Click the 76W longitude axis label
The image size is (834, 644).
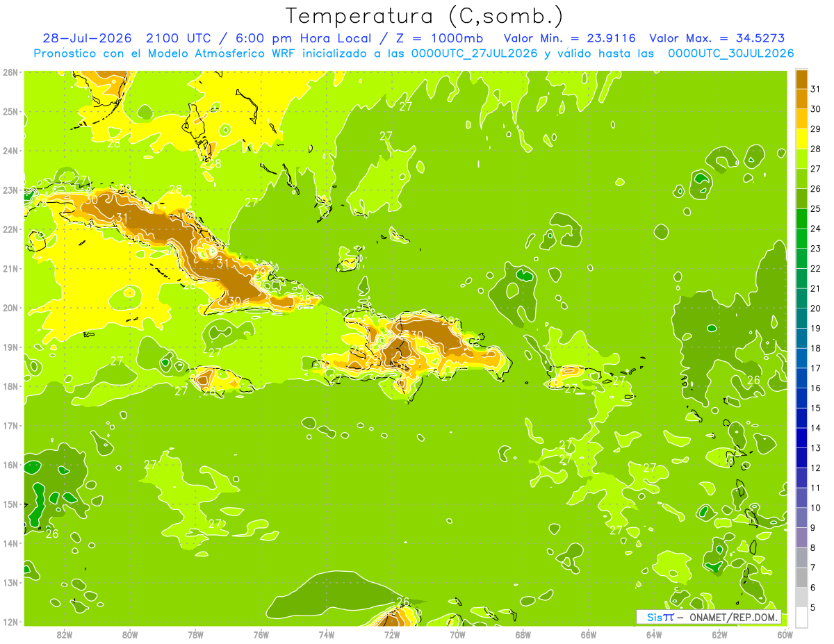click(261, 634)
